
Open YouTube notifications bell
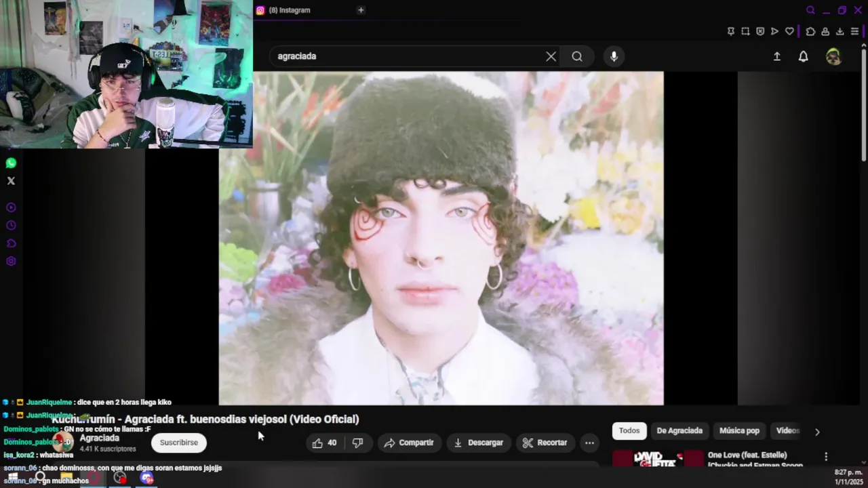pyautogui.click(x=803, y=57)
